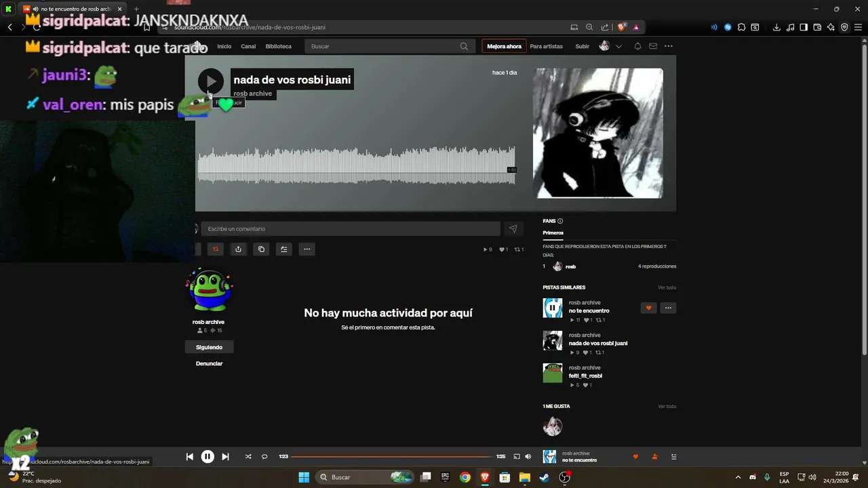Go to the Inicio tab
868x488 pixels.
224,46
